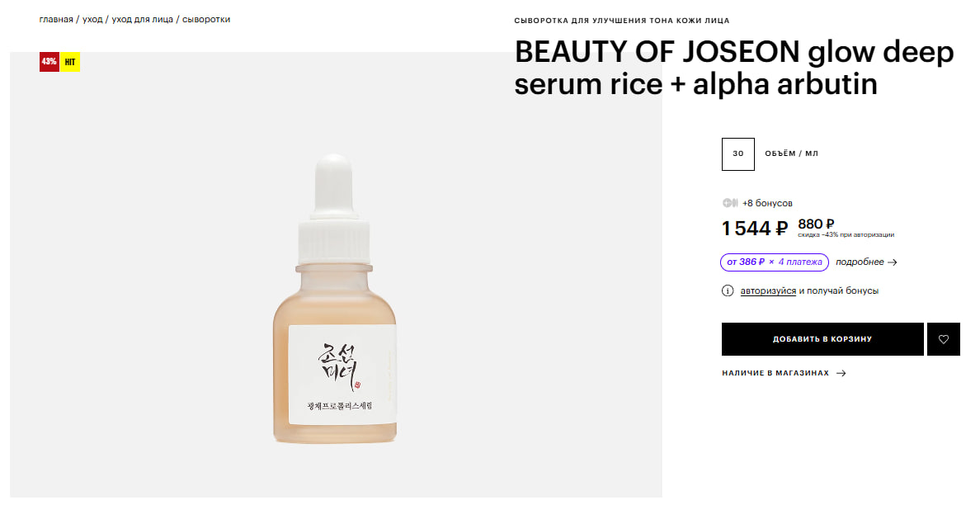Image resolution: width=980 pixels, height=510 pixels.
Task: Open the главная breadcrumb
Action: (x=56, y=19)
